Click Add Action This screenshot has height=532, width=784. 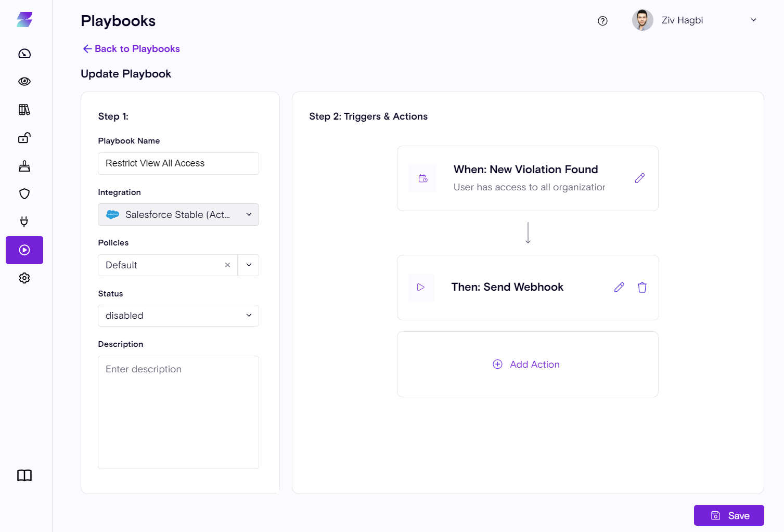click(527, 365)
